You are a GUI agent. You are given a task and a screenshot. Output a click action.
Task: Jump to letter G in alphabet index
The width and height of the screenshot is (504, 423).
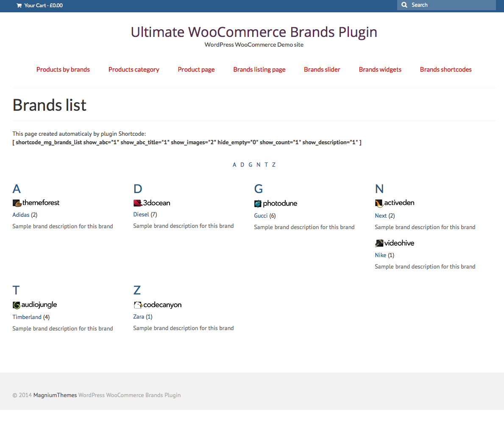click(x=251, y=165)
